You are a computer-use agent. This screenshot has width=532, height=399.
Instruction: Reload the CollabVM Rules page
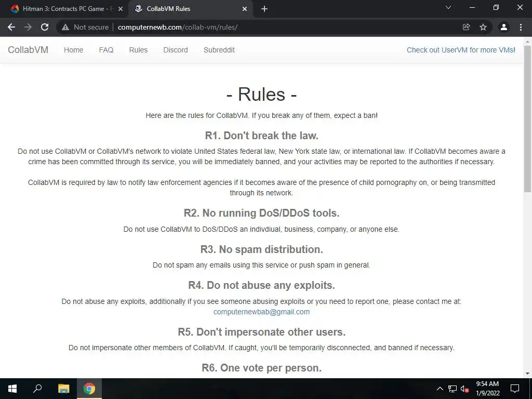click(x=45, y=27)
